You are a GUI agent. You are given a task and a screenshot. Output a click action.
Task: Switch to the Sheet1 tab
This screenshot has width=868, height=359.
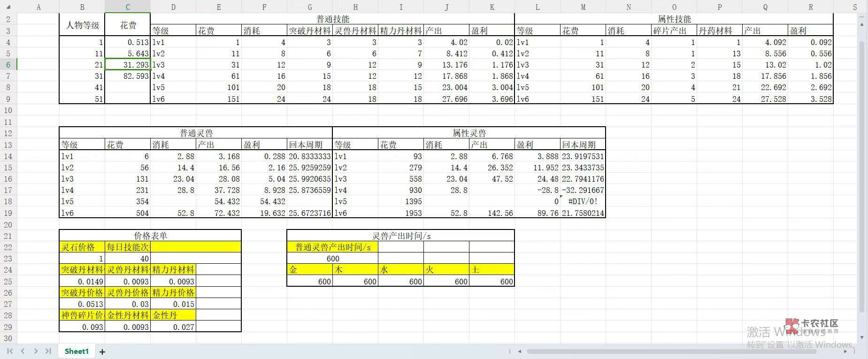[x=77, y=351]
